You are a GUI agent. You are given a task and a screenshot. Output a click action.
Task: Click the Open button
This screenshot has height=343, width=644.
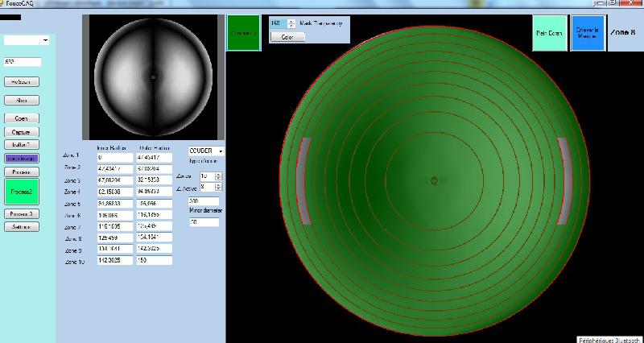pos(22,118)
